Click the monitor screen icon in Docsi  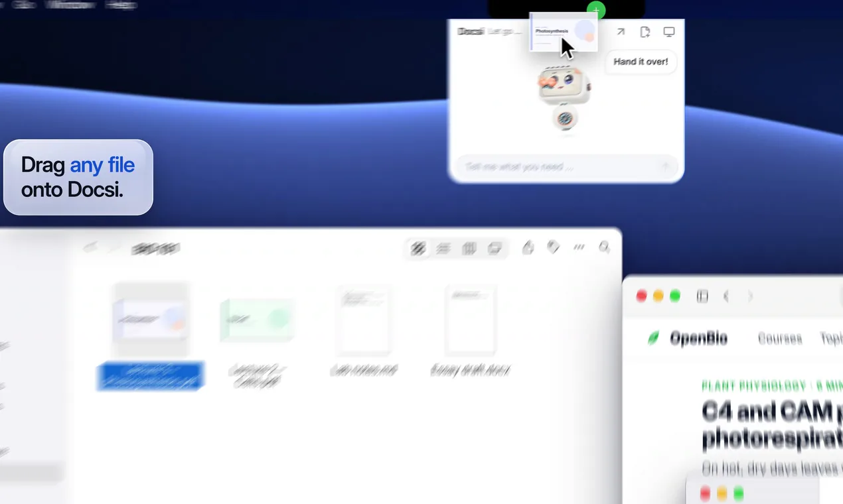pos(669,32)
